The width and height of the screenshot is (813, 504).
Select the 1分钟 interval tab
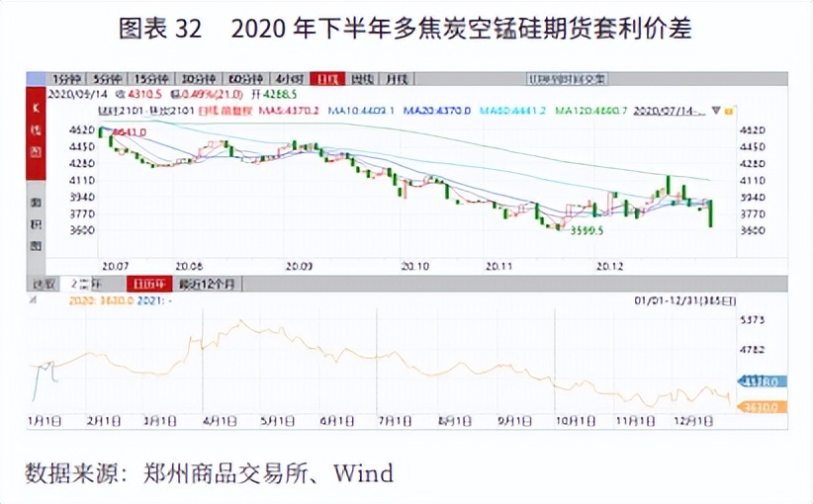pos(66,78)
